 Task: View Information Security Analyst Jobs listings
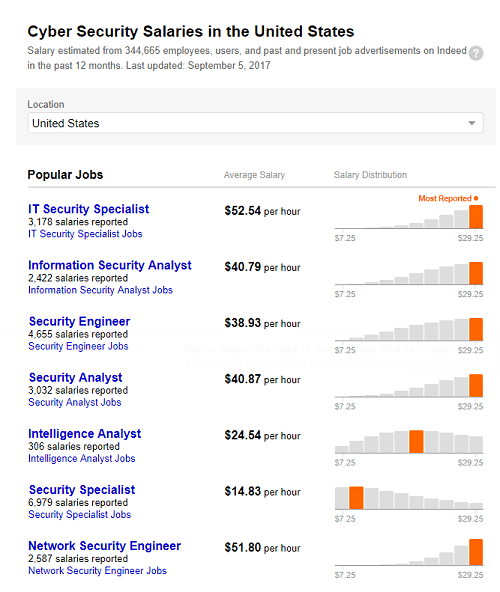pos(100,290)
